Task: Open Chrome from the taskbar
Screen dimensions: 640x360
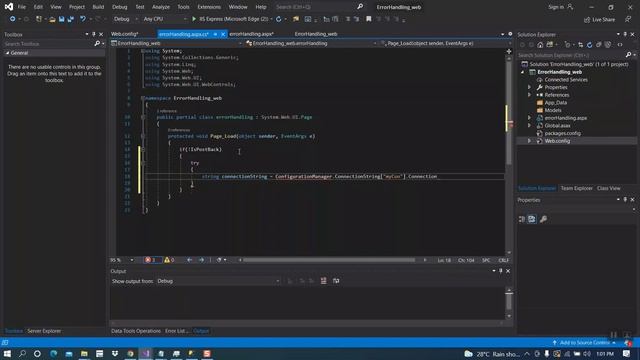Action: [130, 353]
